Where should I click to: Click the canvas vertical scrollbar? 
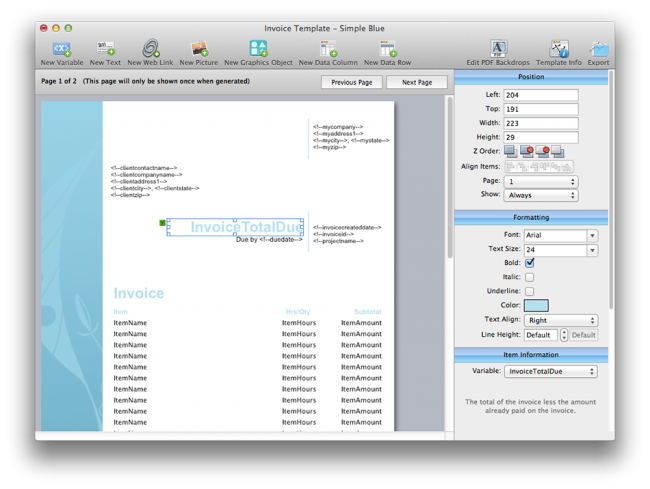pos(450,178)
